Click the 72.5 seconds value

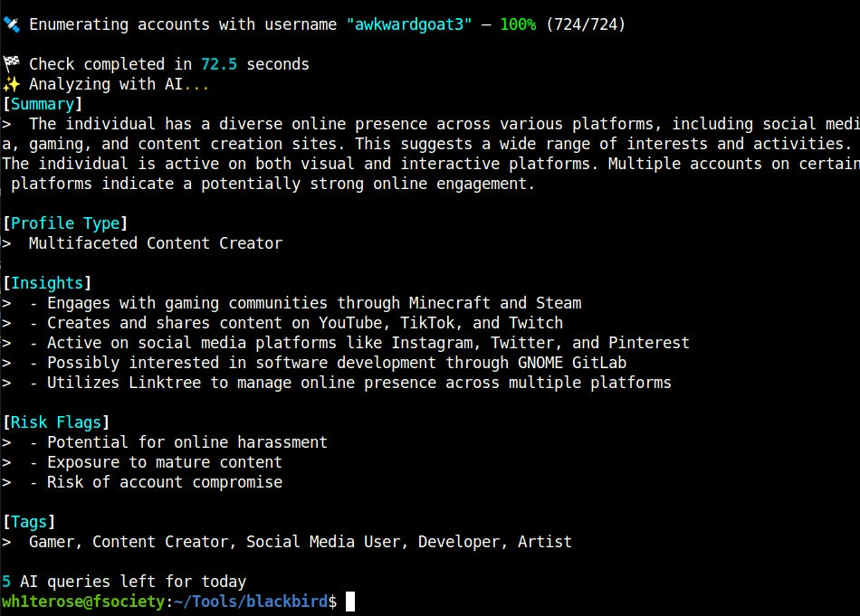pyautogui.click(x=219, y=64)
